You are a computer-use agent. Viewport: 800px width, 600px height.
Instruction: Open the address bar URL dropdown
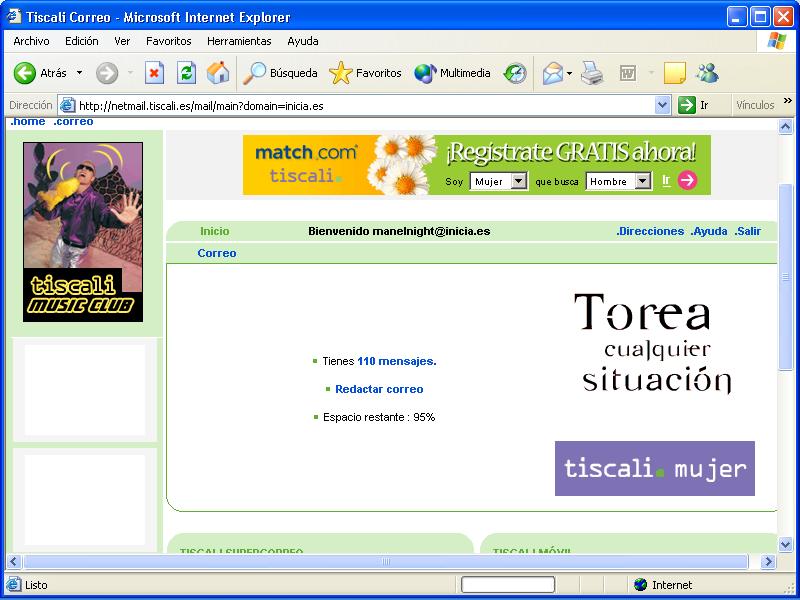coord(662,106)
